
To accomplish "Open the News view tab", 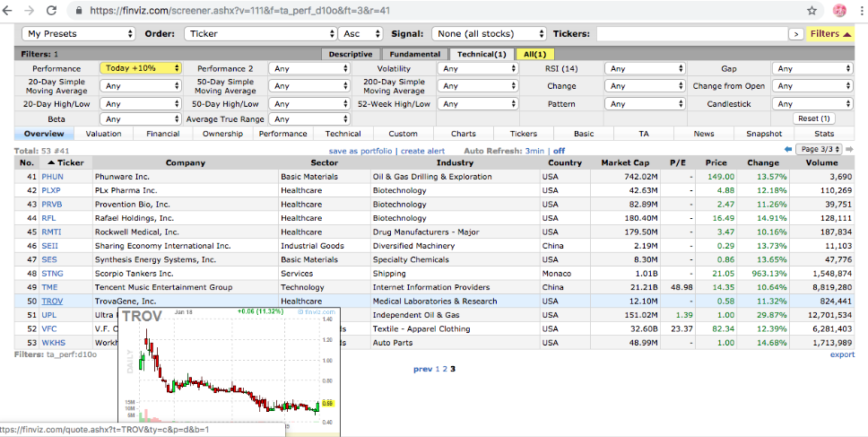I will tap(704, 134).
